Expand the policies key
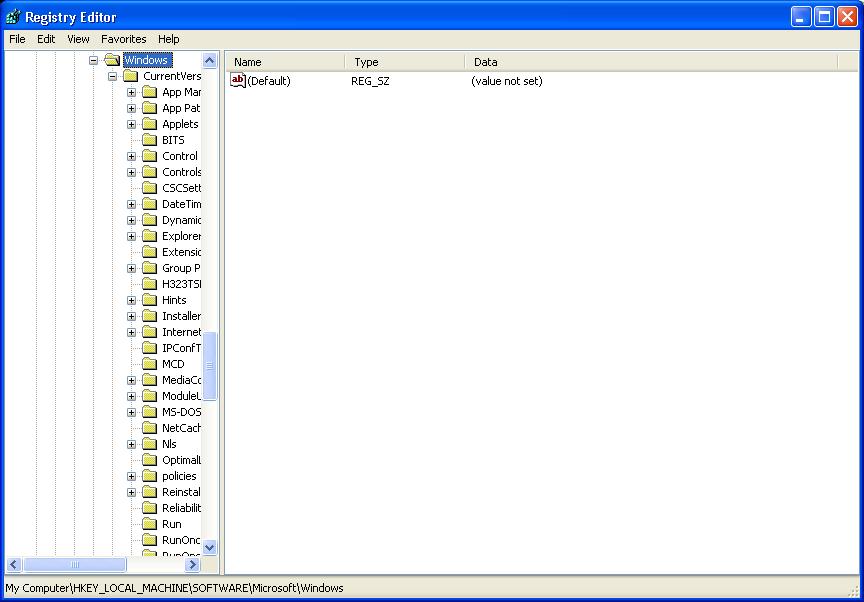 coord(131,476)
